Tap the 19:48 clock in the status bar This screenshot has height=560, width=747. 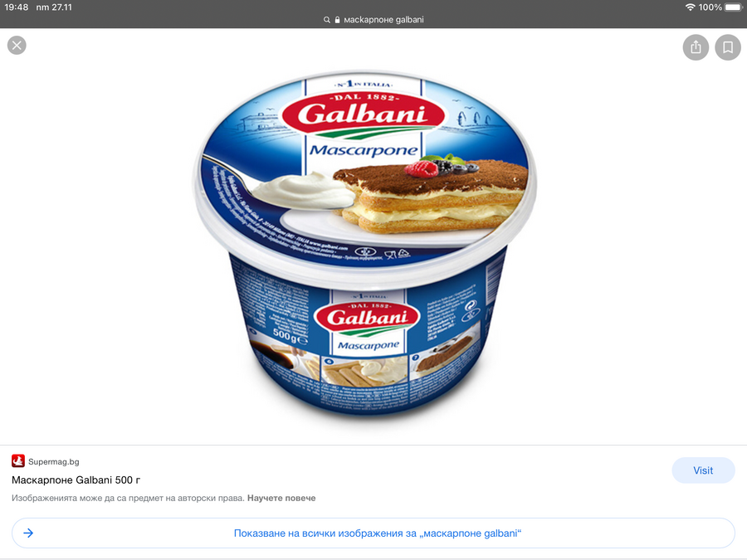coord(17,7)
